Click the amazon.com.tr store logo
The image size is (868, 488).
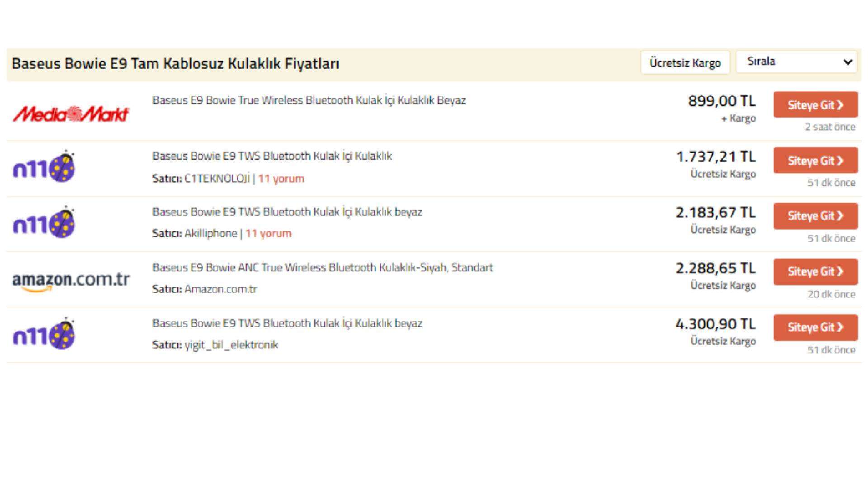pyautogui.click(x=71, y=280)
